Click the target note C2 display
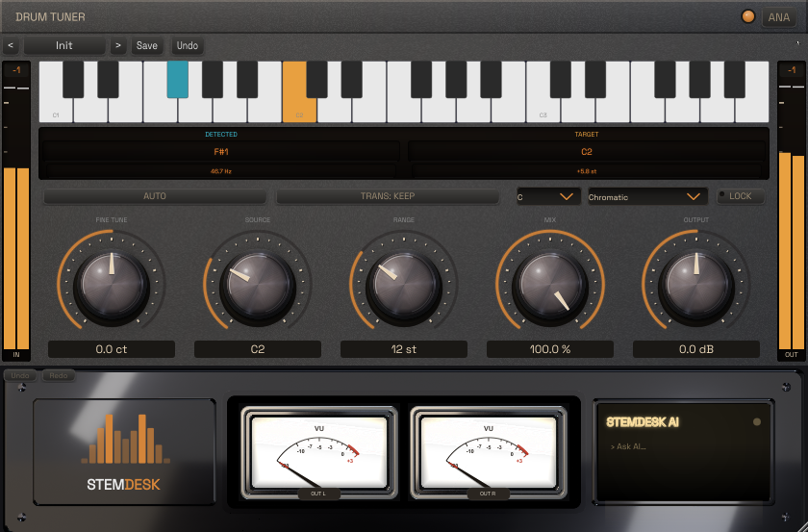Viewport: 808px width, 532px height. click(587, 152)
